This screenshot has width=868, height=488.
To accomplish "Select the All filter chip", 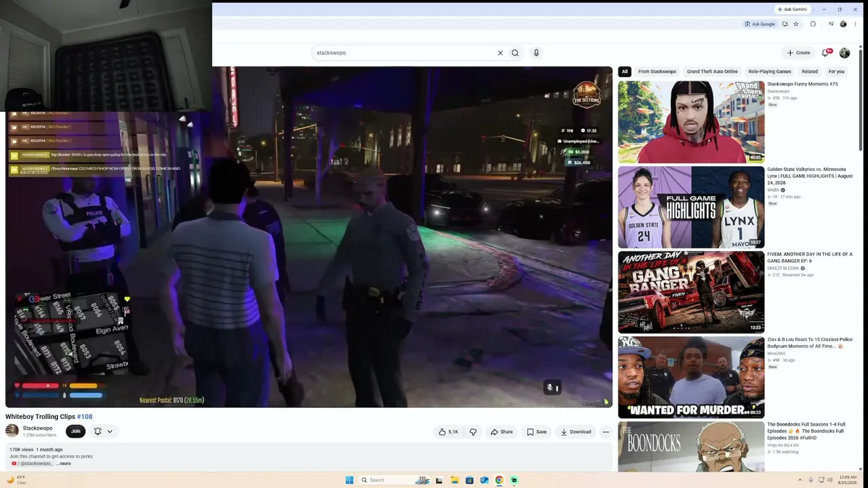I will click(x=625, y=71).
